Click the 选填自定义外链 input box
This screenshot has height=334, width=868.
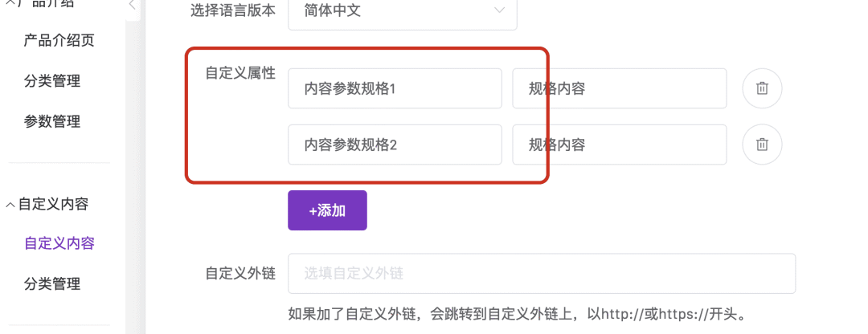click(x=542, y=273)
